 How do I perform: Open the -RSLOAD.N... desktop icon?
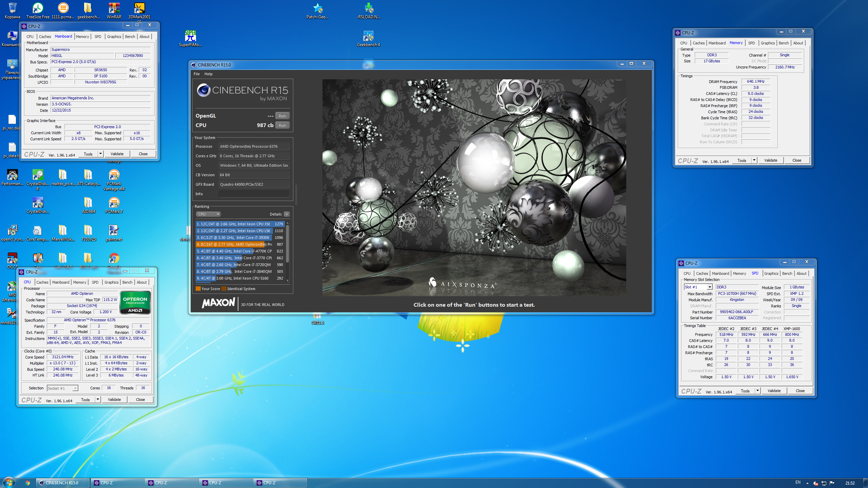click(x=369, y=10)
